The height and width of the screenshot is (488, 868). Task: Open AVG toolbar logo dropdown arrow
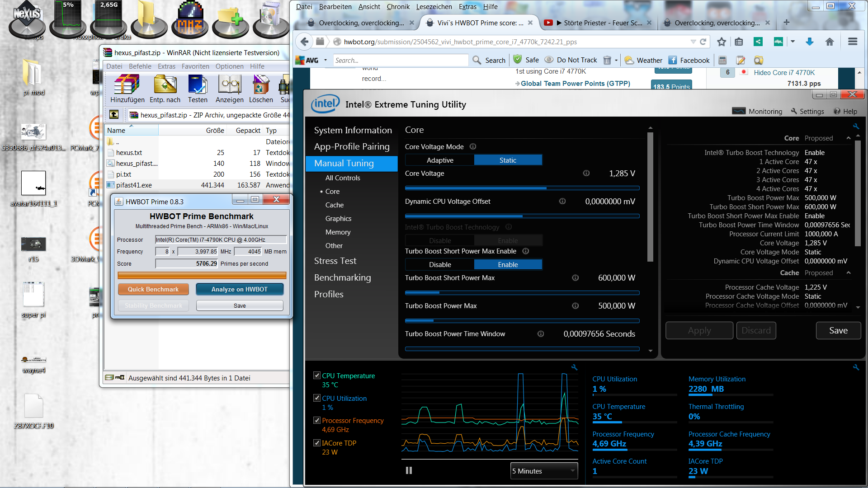click(325, 60)
